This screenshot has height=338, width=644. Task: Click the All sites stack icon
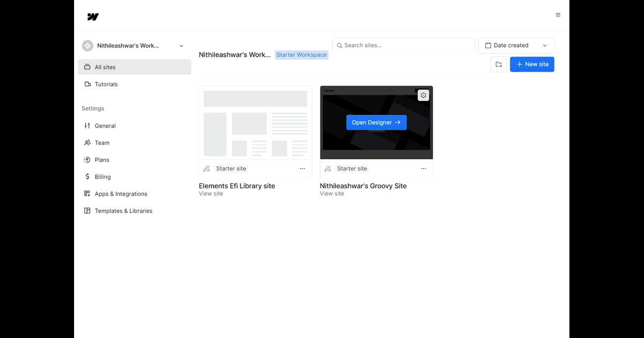[87, 67]
